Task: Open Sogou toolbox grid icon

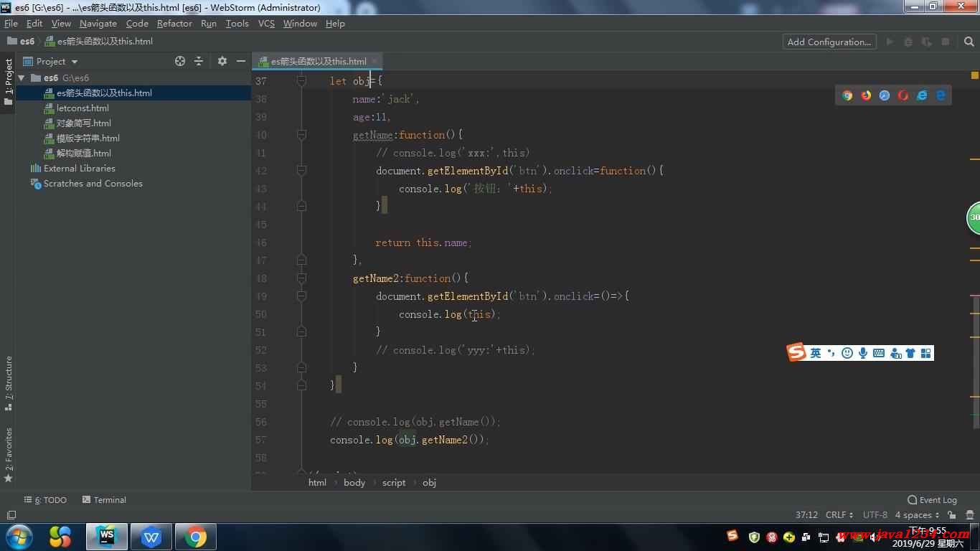Action: 926,353
